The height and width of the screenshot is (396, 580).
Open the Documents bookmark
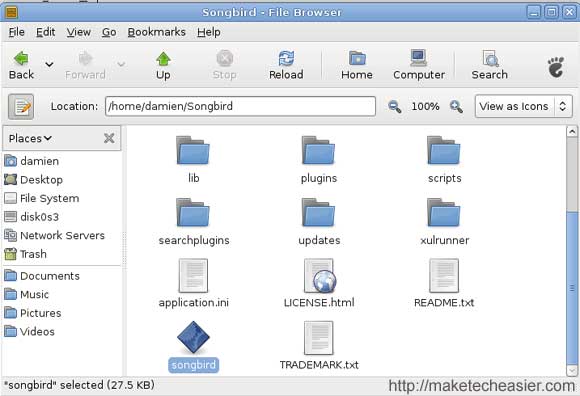[62, 276]
